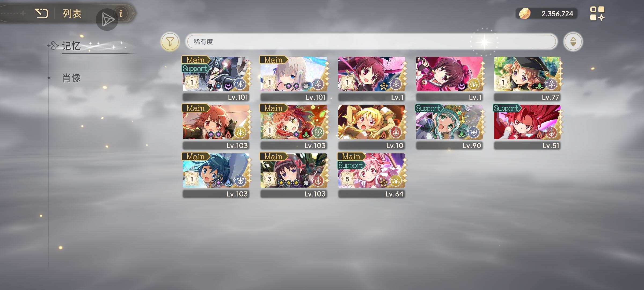Switch to the 肖像 tab
The width and height of the screenshot is (644, 290).
[72, 78]
